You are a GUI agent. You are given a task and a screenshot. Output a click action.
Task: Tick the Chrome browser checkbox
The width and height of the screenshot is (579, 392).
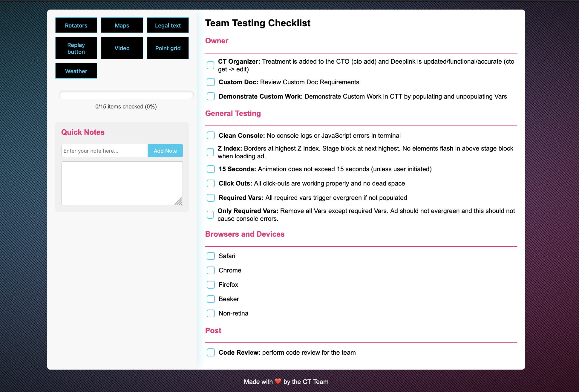[x=211, y=270]
